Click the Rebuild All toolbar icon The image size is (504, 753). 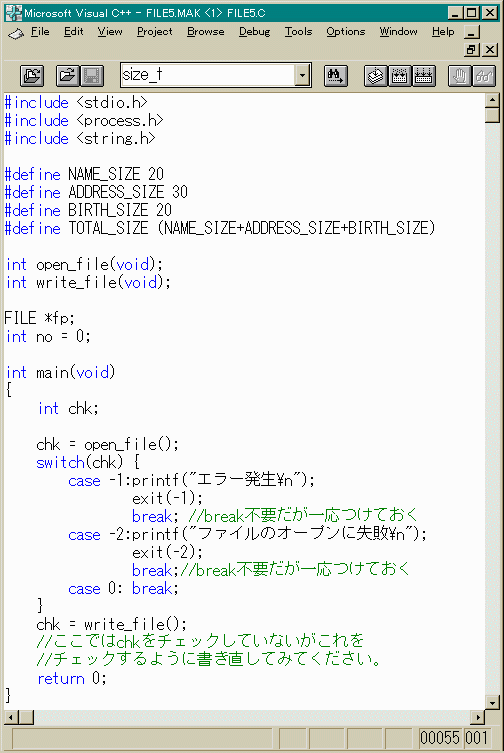click(423, 75)
